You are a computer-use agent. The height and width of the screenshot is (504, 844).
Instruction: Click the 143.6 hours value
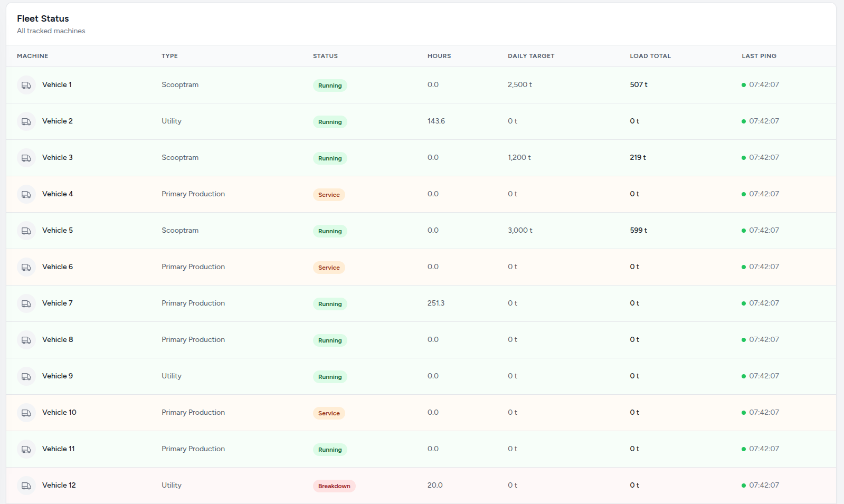[x=436, y=121]
